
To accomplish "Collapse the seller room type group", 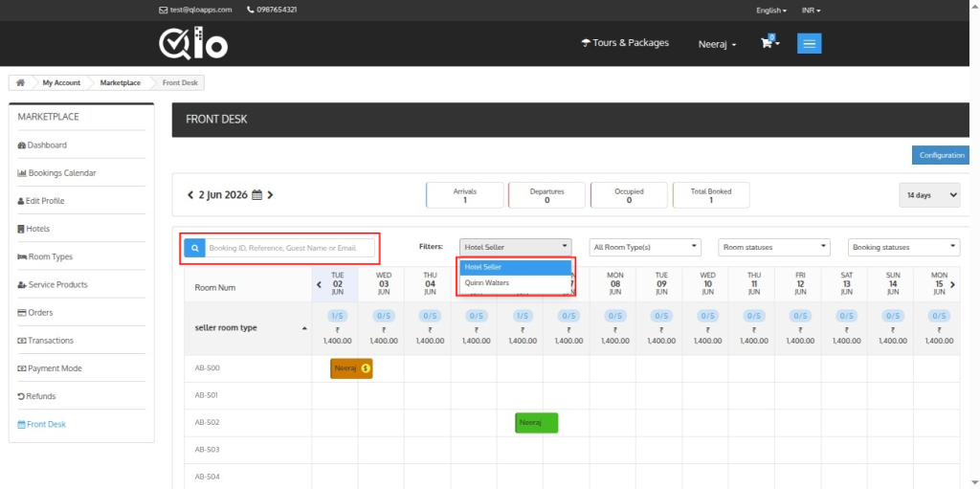I will (x=304, y=328).
